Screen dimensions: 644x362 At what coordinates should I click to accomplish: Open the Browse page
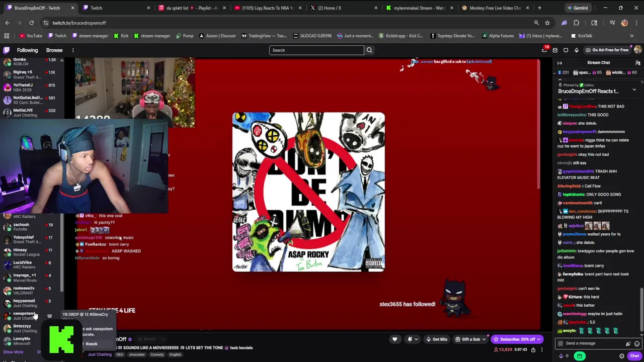pos(54,50)
